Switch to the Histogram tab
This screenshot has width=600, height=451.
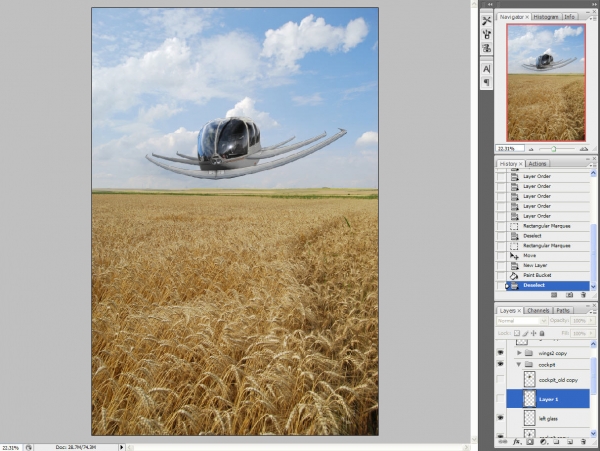[x=546, y=17]
